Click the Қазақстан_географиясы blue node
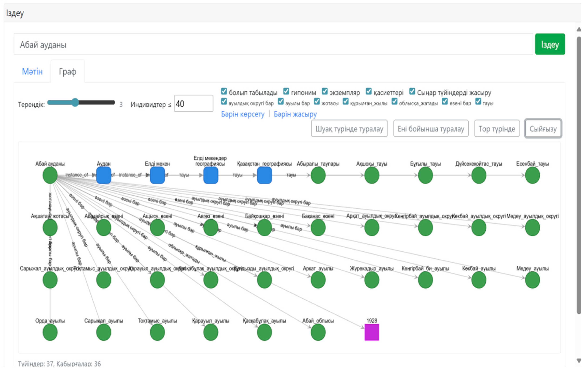The height and width of the screenshot is (376, 588). point(264,175)
